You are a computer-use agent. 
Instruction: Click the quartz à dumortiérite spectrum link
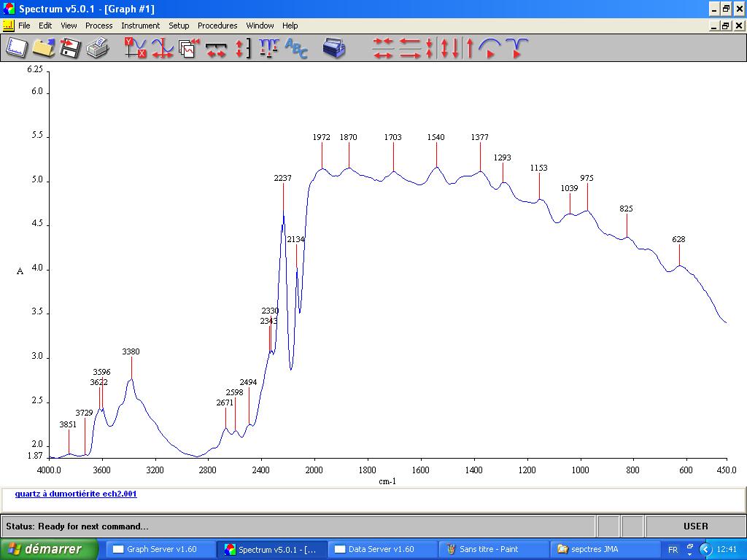pos(76,494)
